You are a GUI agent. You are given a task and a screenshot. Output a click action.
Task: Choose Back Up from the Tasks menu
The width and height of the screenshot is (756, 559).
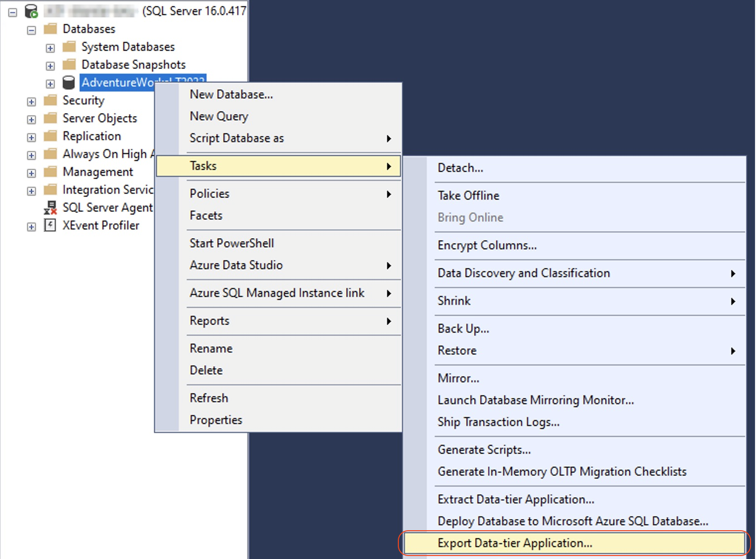pos(462,328)
